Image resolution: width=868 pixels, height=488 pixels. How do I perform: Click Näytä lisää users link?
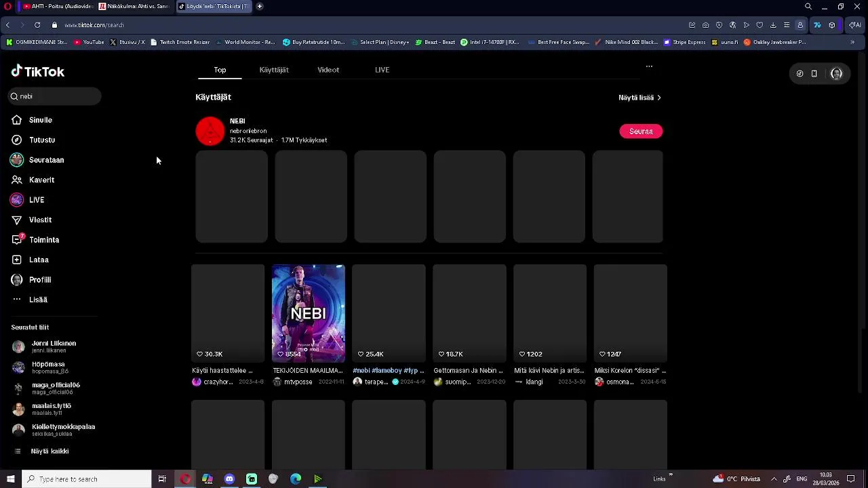(x=639, y=98)
